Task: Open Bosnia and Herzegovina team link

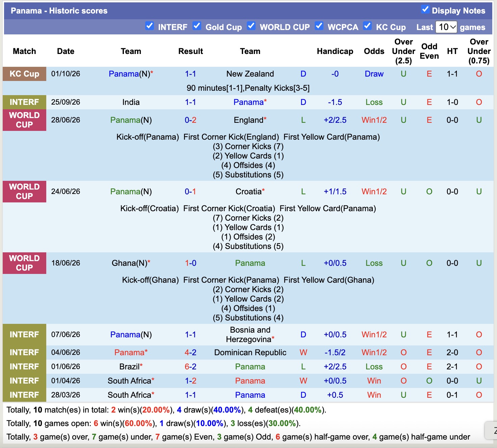Action: pyautogui.click(x=250, y=335)
